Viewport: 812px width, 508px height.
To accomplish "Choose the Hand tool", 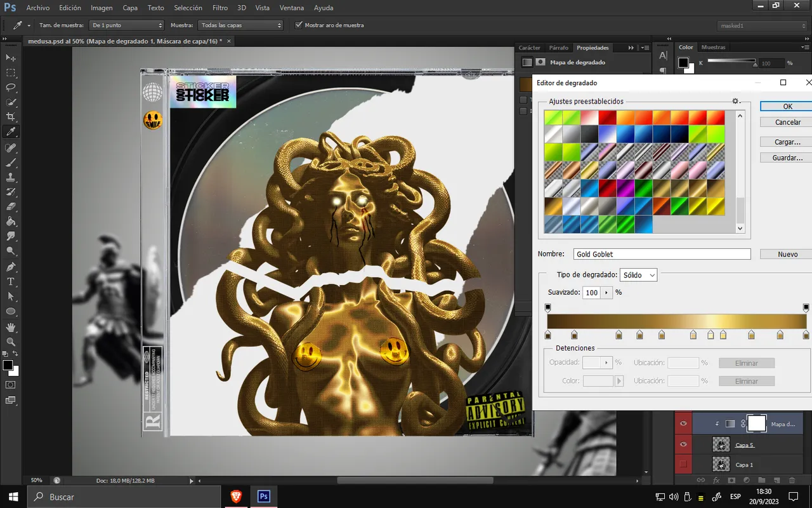I will point(11,327).
